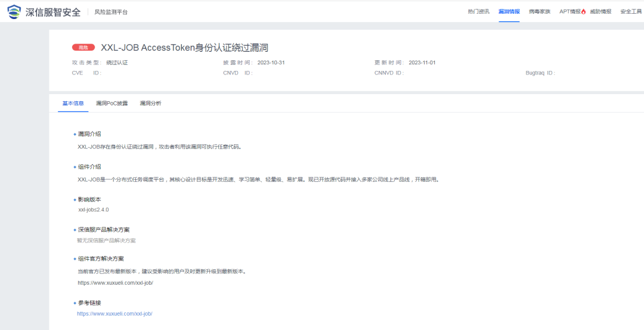This screenshot has width=644, height=330.
Task: Click the 深信服智安全 brand name
Action: 53,13
